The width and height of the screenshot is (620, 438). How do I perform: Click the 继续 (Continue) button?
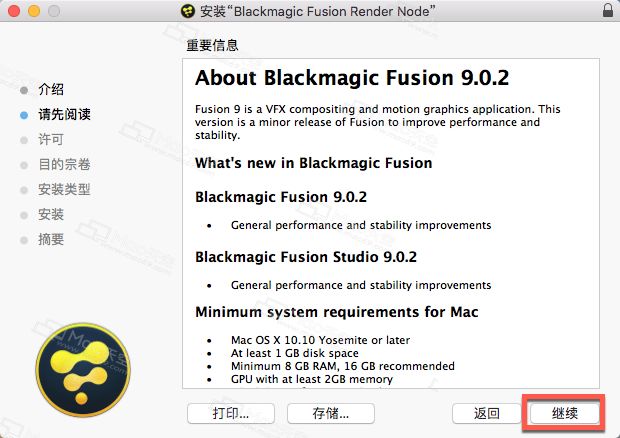tap(565, 413)
